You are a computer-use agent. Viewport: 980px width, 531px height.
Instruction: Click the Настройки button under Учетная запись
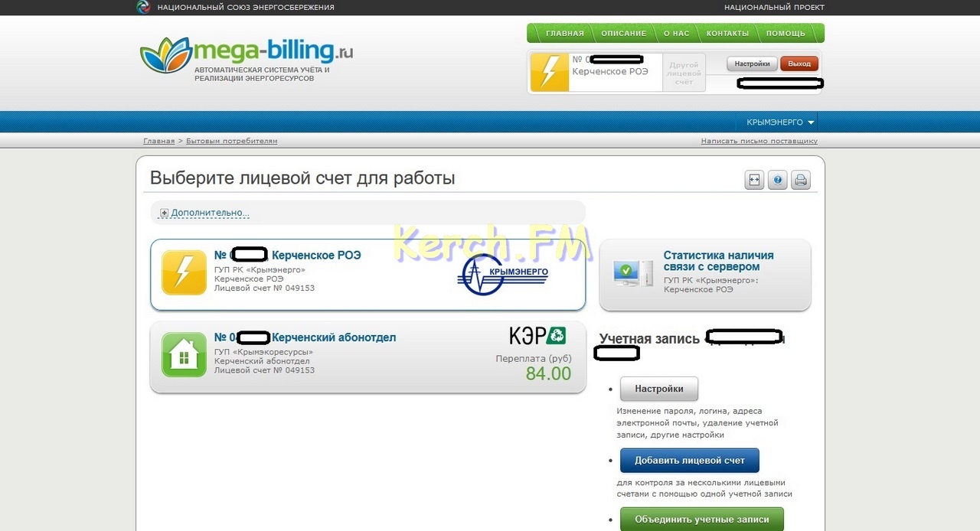(x=659, y=389)
